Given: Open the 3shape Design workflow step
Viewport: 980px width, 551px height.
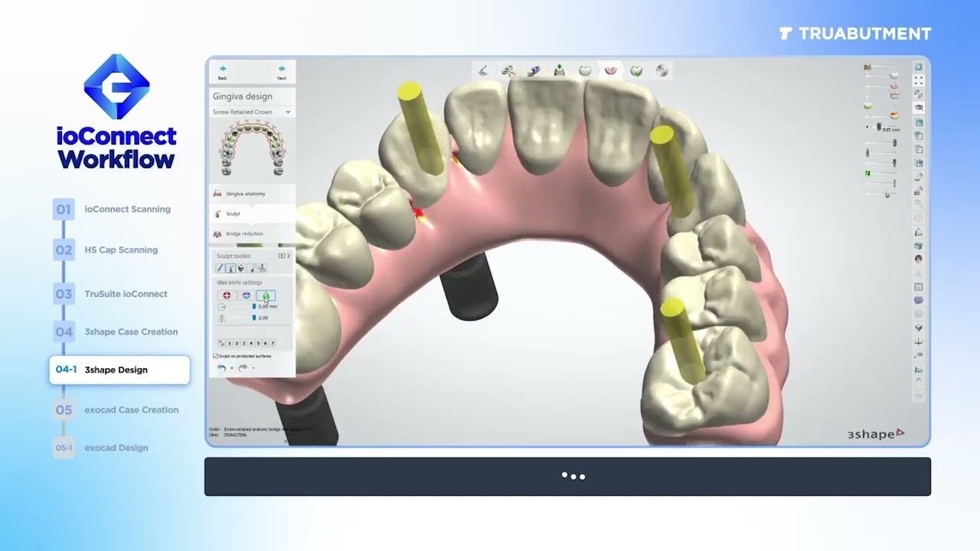Looking at the screenshot, I should [119, 370].
